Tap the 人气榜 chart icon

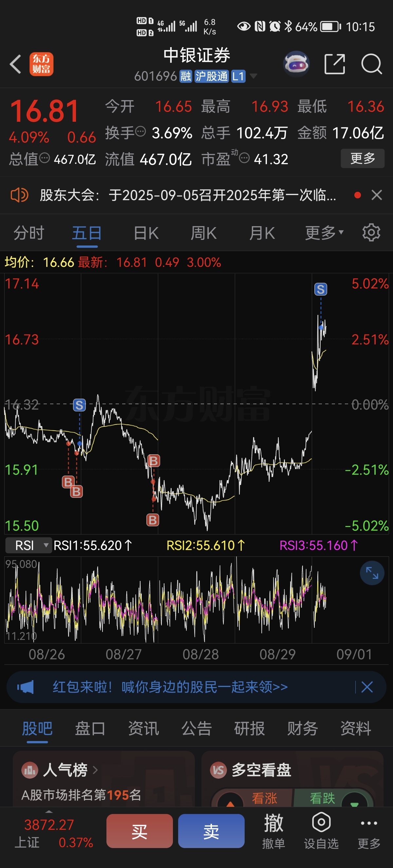pyautogui.click(x=30, y=770)
